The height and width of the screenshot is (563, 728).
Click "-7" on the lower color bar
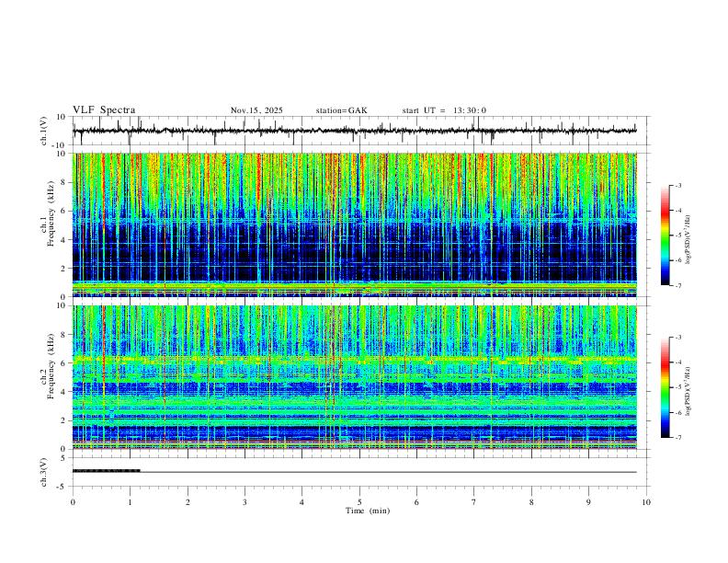click(x=677, y=438)
